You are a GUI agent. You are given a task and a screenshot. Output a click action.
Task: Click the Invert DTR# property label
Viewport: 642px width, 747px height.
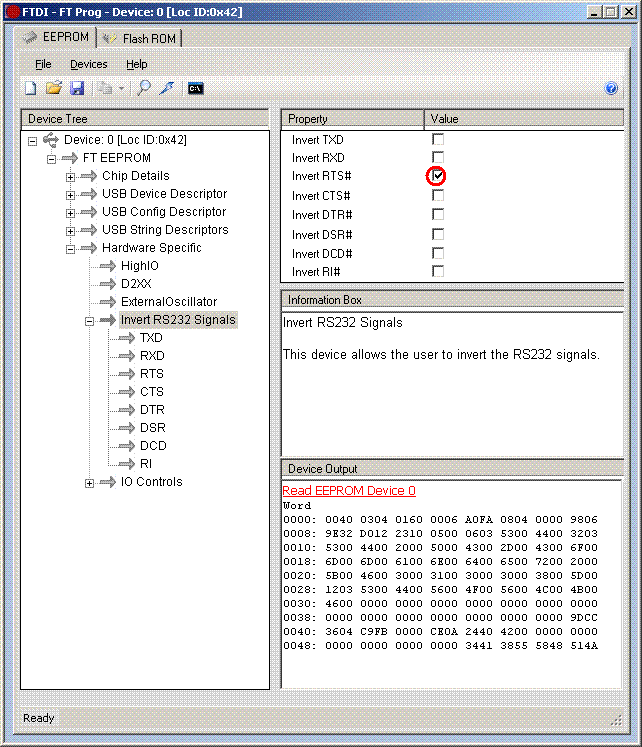(322, 215)
